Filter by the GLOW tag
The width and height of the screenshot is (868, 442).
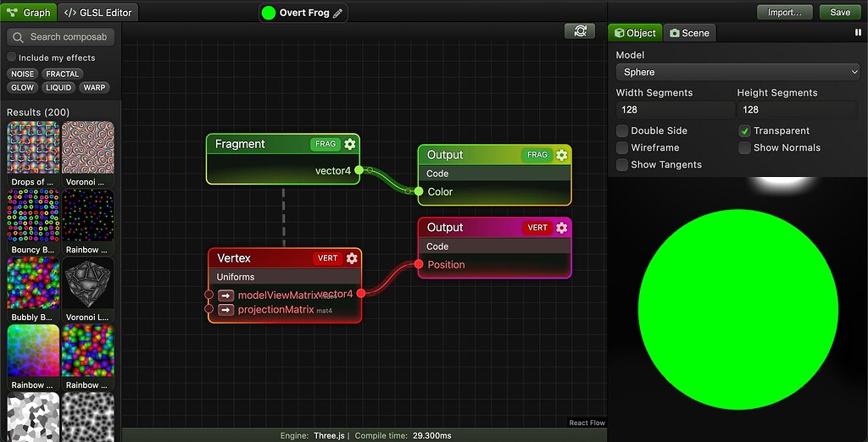point(22,87)
